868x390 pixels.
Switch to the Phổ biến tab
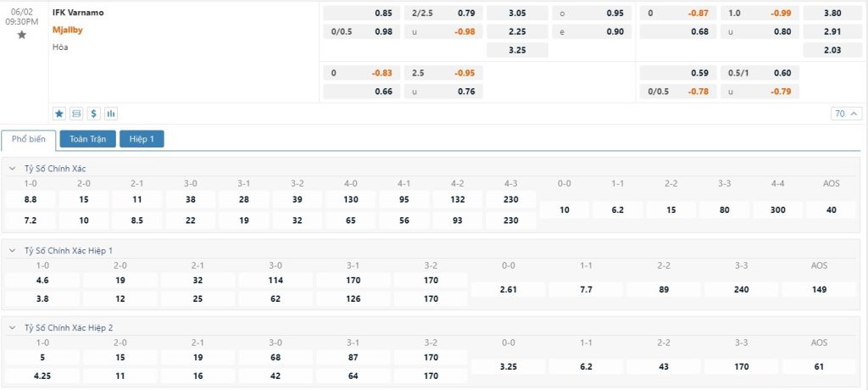tap(29, 139)
